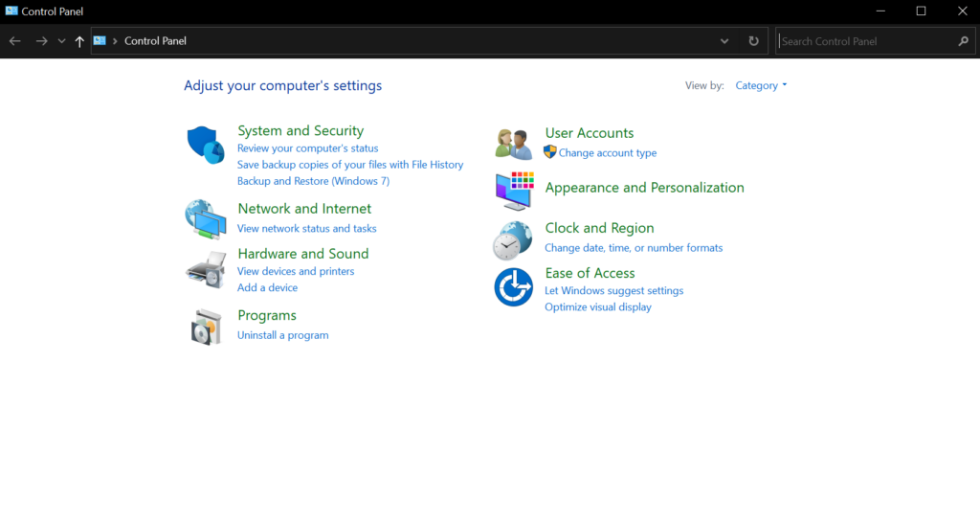Screen dimensions: 980x521
Task: Go forward using the forward arrow
Action: 41,41
